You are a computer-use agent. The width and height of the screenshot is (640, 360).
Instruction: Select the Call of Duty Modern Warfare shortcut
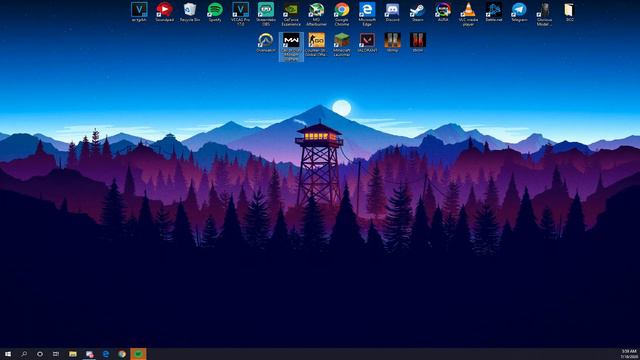(291, 47)
